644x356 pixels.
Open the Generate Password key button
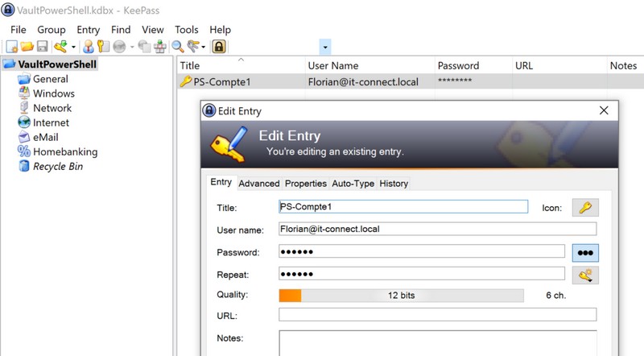(x=585, y=275)
